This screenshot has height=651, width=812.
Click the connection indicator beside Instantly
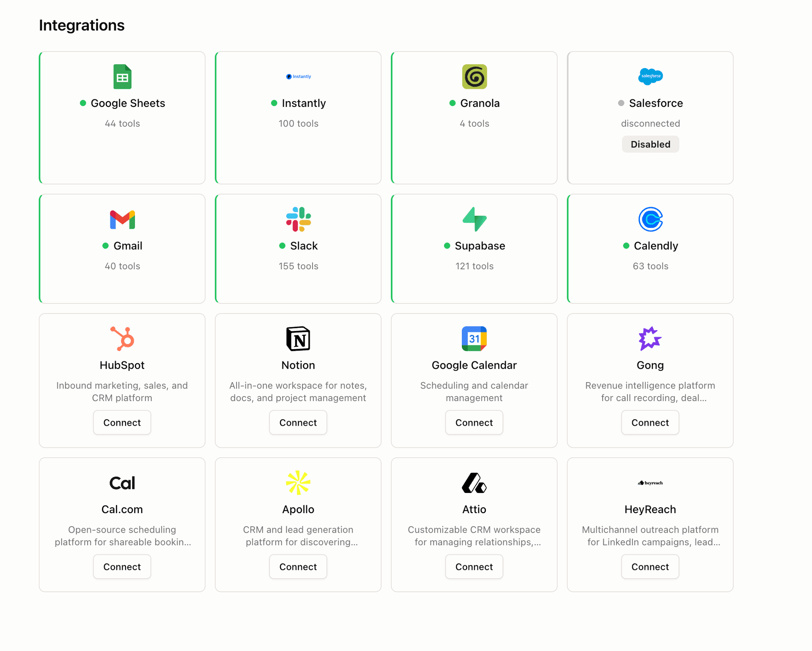click(274, 103)
